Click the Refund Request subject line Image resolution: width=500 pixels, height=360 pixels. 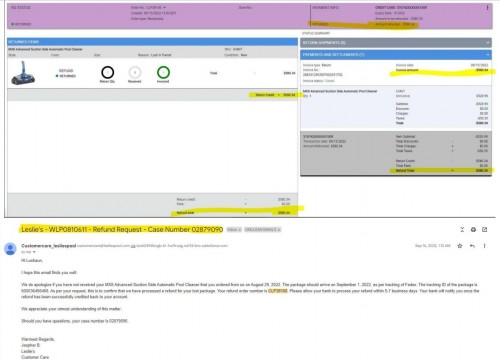(122, 229)
